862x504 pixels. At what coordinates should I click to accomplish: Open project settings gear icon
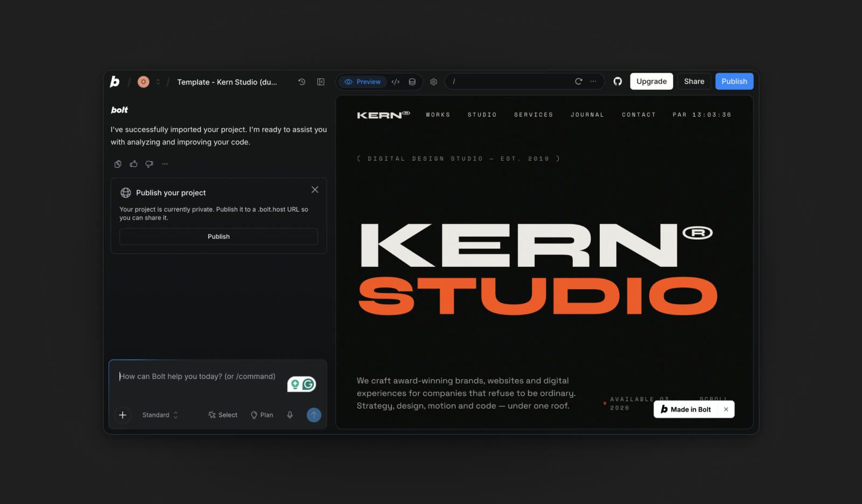434,82
